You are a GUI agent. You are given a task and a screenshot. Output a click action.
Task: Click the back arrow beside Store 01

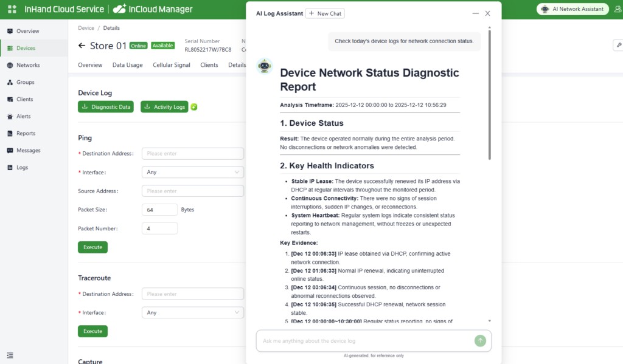click(82, 46)
